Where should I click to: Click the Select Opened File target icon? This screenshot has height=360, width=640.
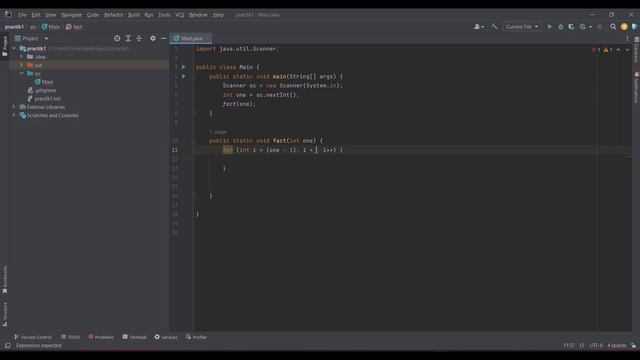(x=117, y=38)
